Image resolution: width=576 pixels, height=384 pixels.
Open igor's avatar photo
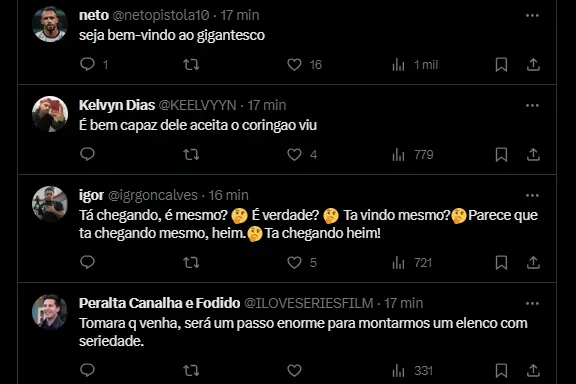(x=50, y=204)
